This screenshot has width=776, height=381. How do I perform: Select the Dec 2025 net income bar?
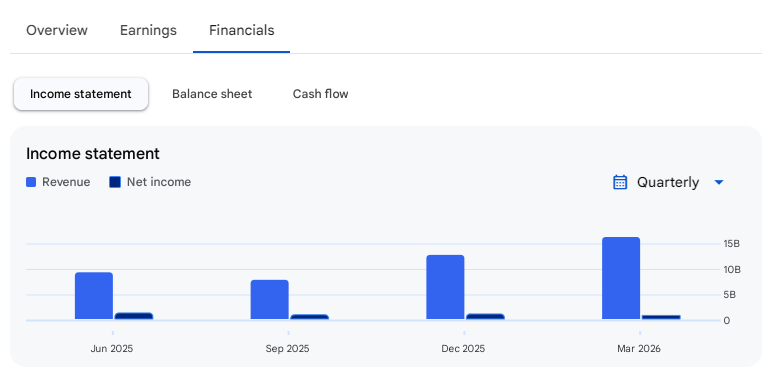click(485, 316)
